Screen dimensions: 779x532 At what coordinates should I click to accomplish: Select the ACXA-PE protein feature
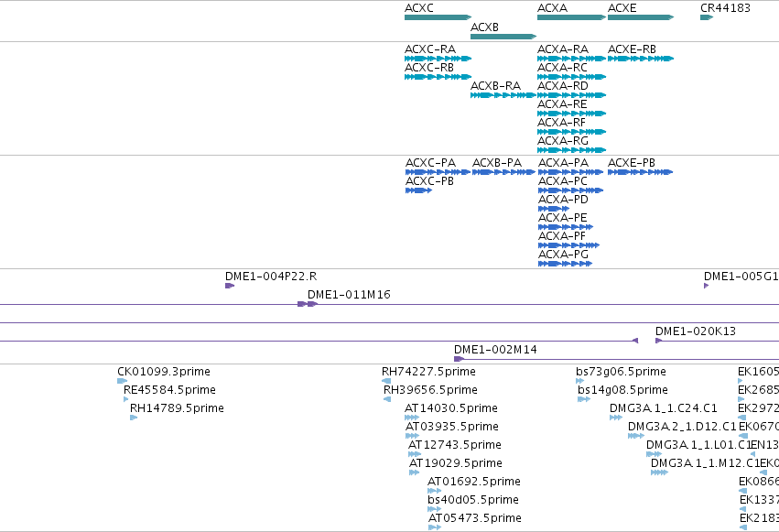click(x=566, y=227)
